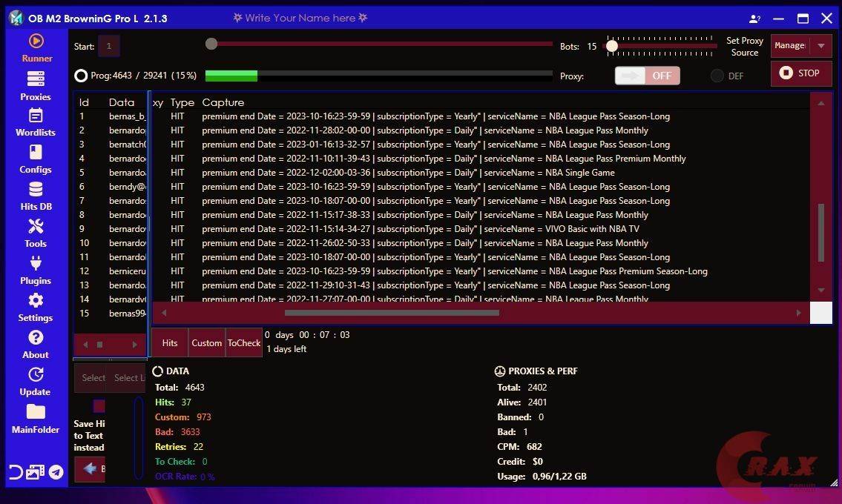Click data list scroll right arrow
842x504 pixels.
point(134,345)
